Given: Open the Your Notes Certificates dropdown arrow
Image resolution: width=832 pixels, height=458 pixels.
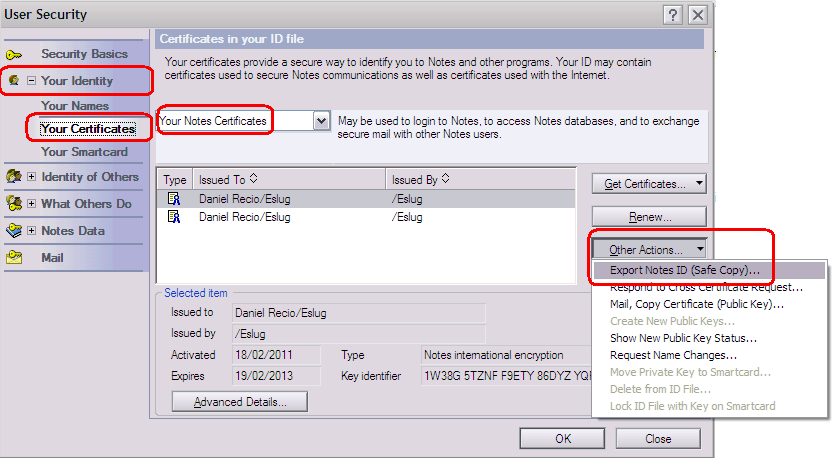Looking at the screenshot, I should (321, 121).
